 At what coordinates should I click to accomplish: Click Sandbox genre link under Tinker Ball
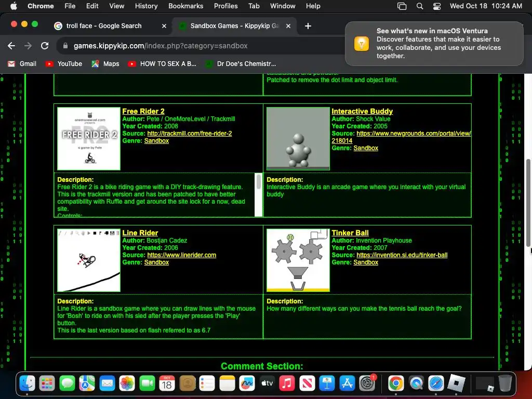click(366, 262)
